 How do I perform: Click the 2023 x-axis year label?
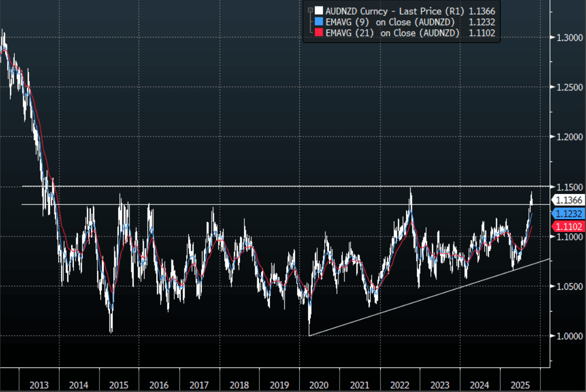(440, 385)
